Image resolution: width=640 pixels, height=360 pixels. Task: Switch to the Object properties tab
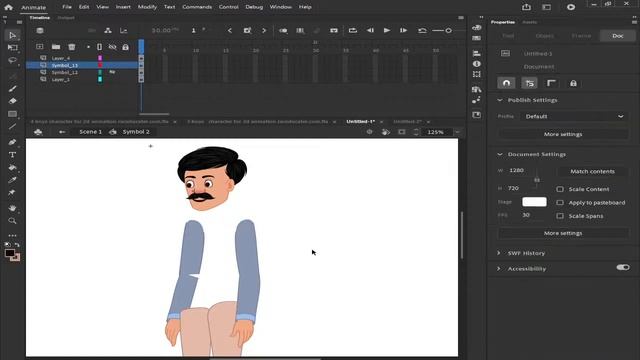click(x=544, y=36)
